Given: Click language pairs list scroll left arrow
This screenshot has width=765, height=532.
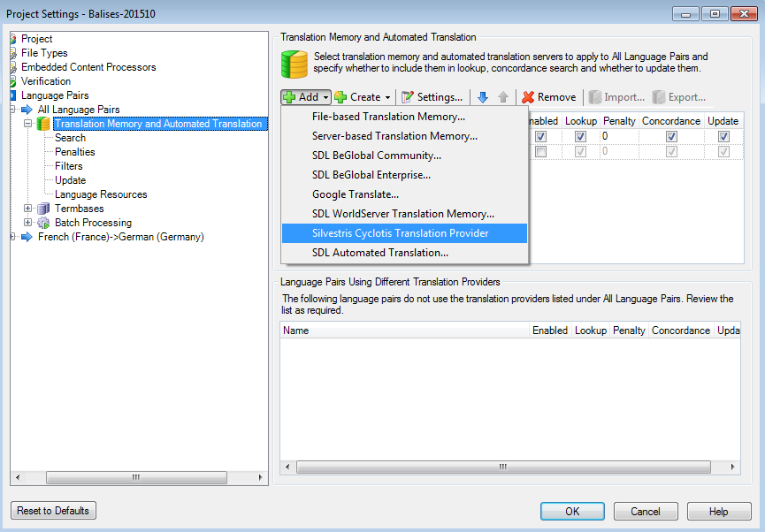Looking at the screenshot, I should click(287, 467).
